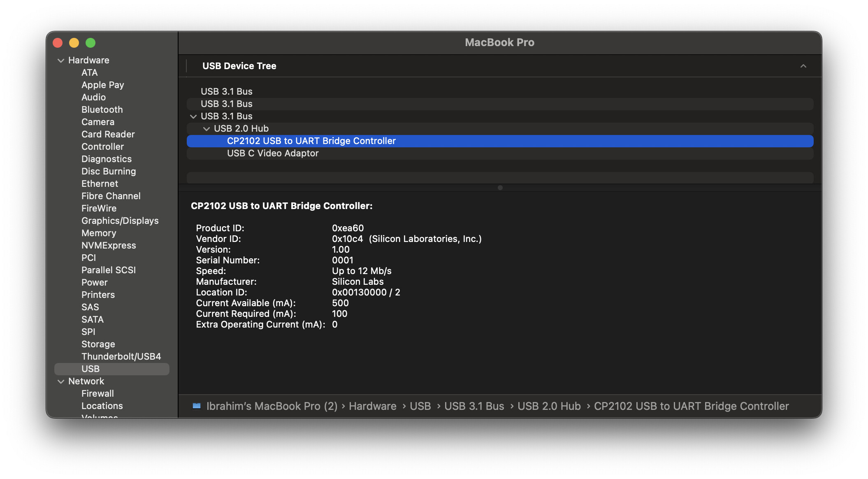Select CP2102 USB to UART Bridge Controller row
The width and height of the screenshot is (868, 479).
[500, 141]
